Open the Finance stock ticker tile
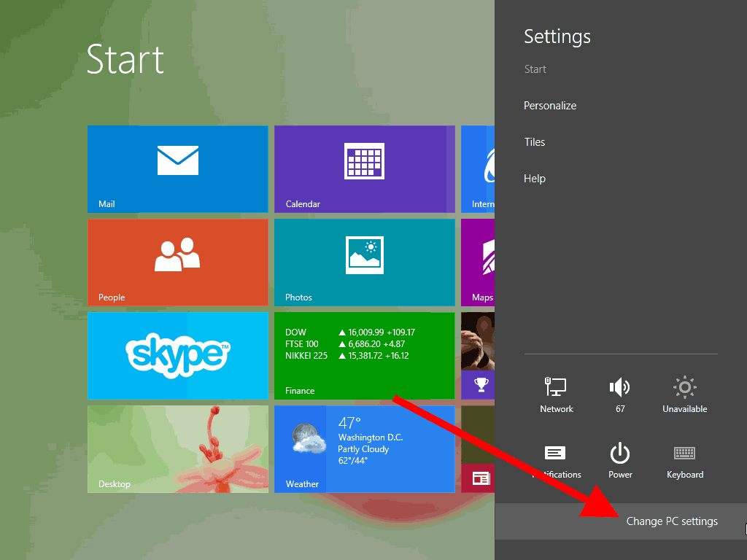The width and height of the screenshot is (747, 560). tap(365, 356)
